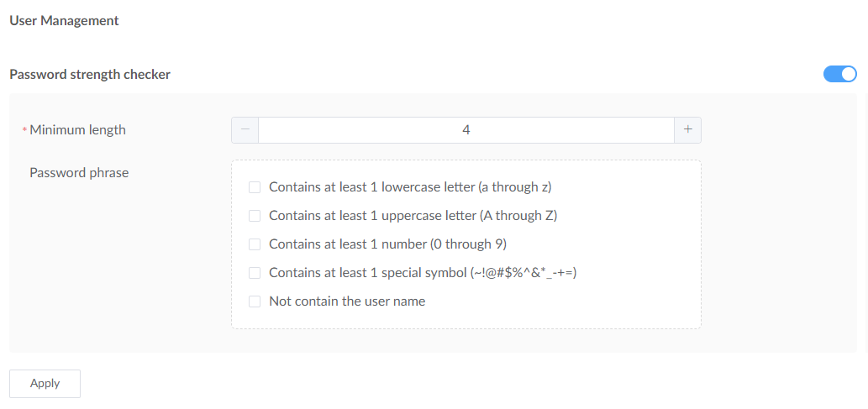Tick the special symbol requirement checkbox
This screenshot has height=409, width=868.
point(255,273)
